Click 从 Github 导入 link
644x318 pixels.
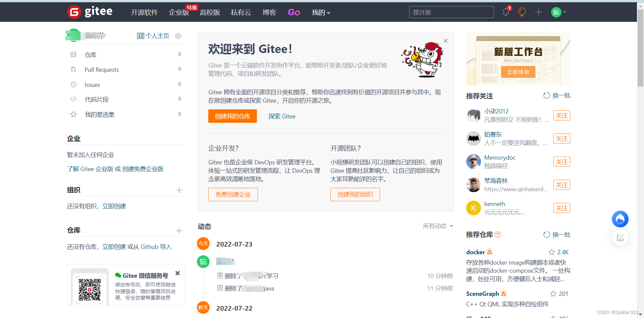(153, 247)
